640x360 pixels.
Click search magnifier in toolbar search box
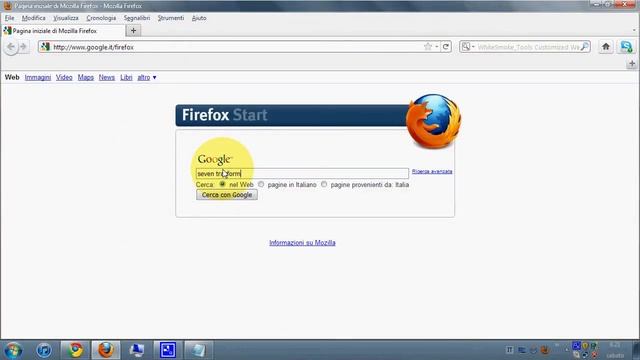point(584,47)
